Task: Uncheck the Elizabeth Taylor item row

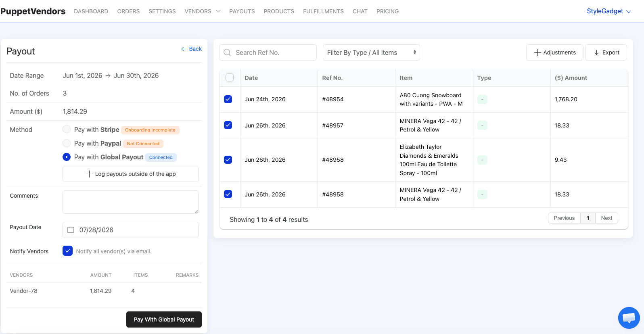Action: [228, 160]
